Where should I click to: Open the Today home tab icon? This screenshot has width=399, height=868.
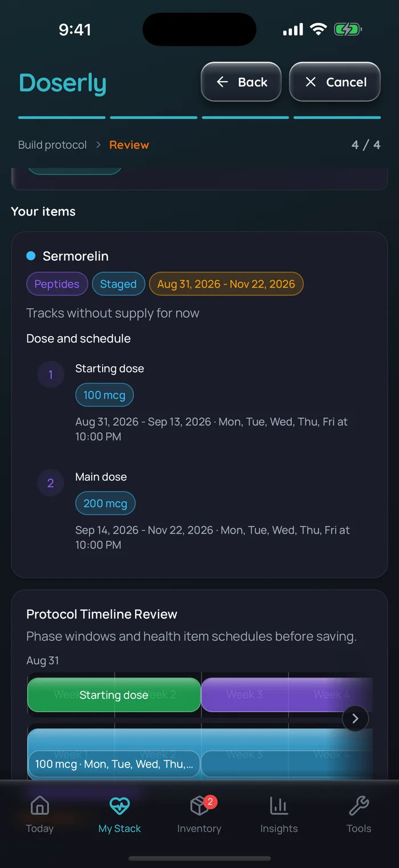(39, 806)
